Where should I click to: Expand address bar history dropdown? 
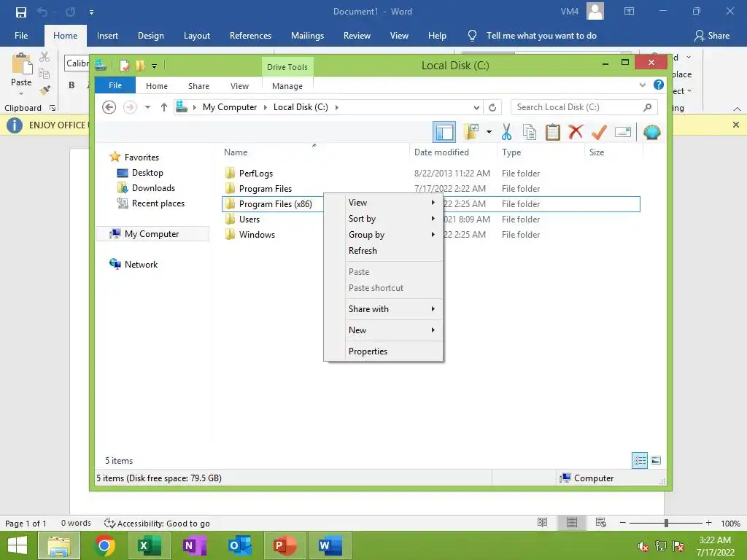pyautogui.click(x=476, y=107)
